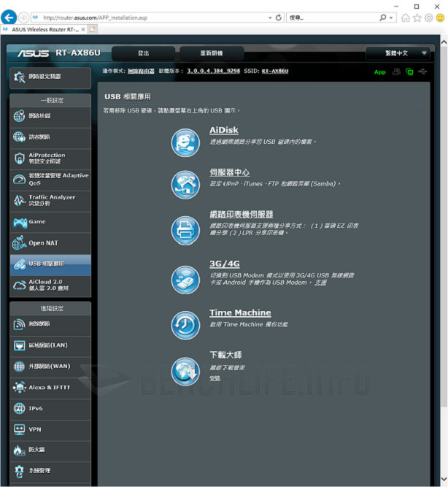Close the ASUS Wireless Router tab

(x=83, y=29)
